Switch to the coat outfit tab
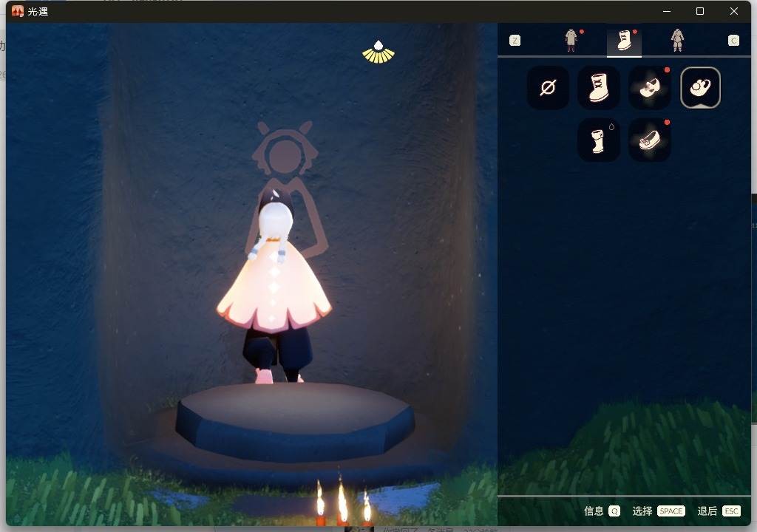The width and height of the screenshot is (757, 532). (x=571, y=40)
